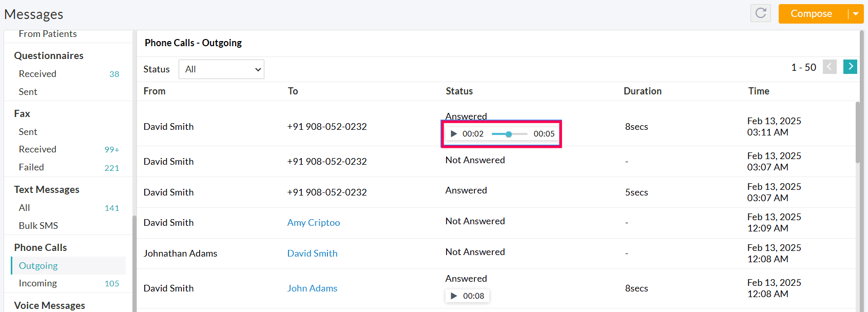Open Failed faxes list
Screen dimensions: 868x312
point(31,167)
